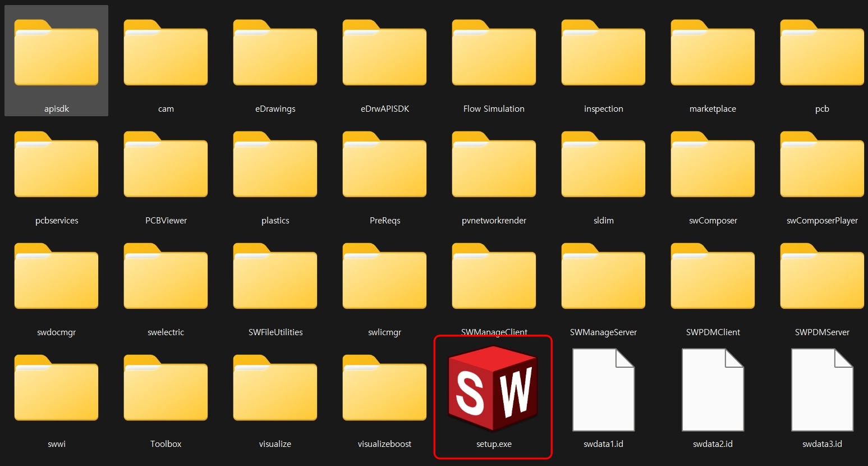Click the "setup.exe" file name label
The width and height of the screenshot is (868, 466).
click(494, 444)
